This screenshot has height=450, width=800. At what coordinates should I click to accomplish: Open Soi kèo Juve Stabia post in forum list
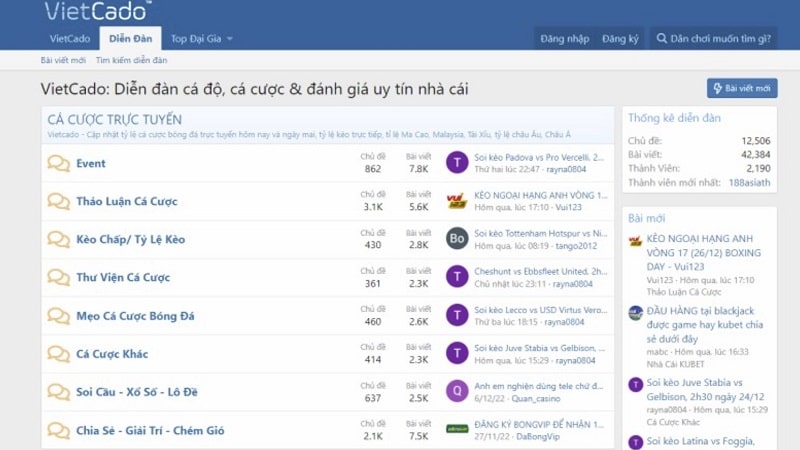point(540,348)
